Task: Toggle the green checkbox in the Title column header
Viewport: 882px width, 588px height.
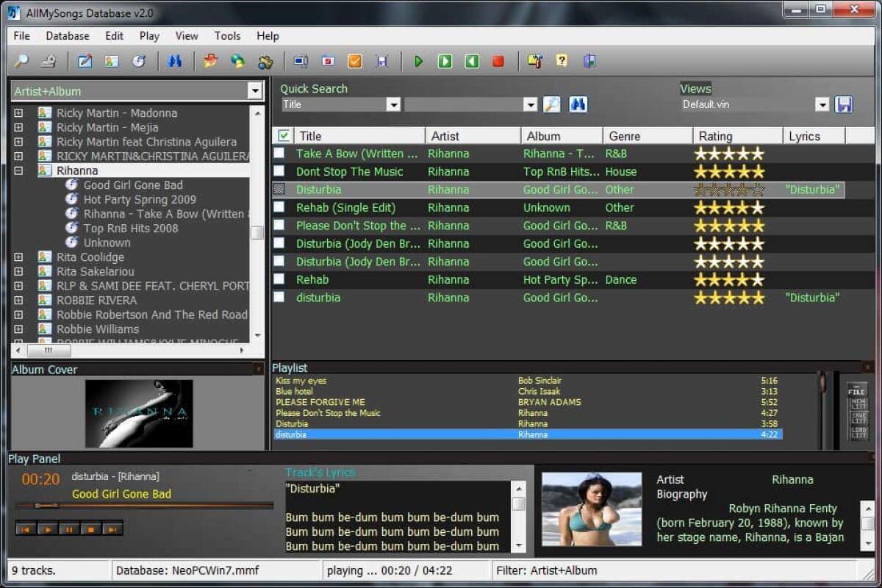Action: [x=283, y=135]
